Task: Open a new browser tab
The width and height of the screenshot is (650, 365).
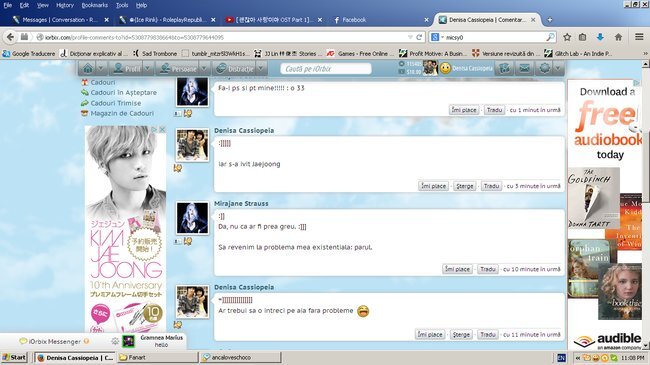Action: (549, 19)
